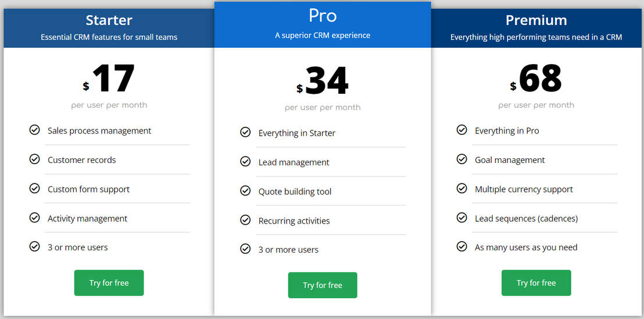Viewport: 644px width, 319px height.
Task: Select the Starter plan heading
Action: (109, 20)
